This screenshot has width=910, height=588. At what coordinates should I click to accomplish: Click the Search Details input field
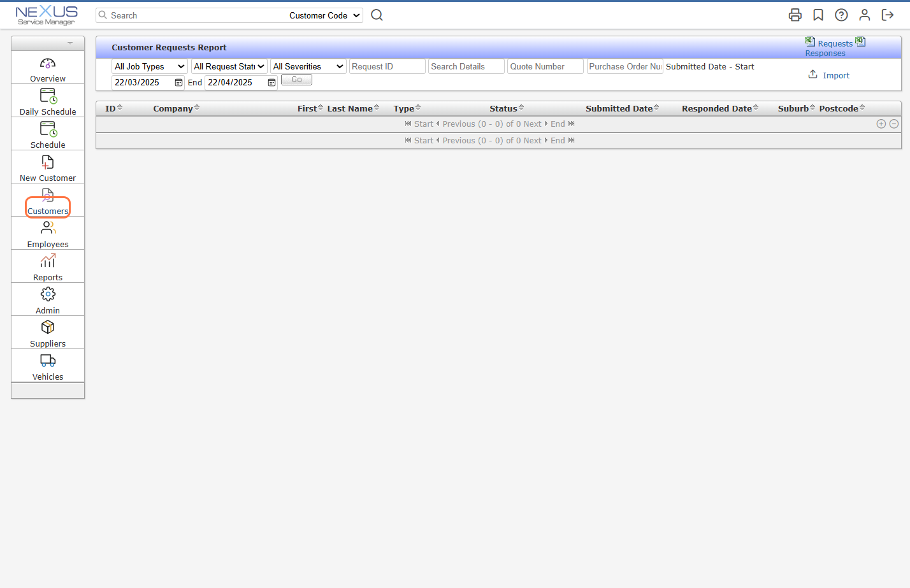pyautogui.click(x=466, y=66)
